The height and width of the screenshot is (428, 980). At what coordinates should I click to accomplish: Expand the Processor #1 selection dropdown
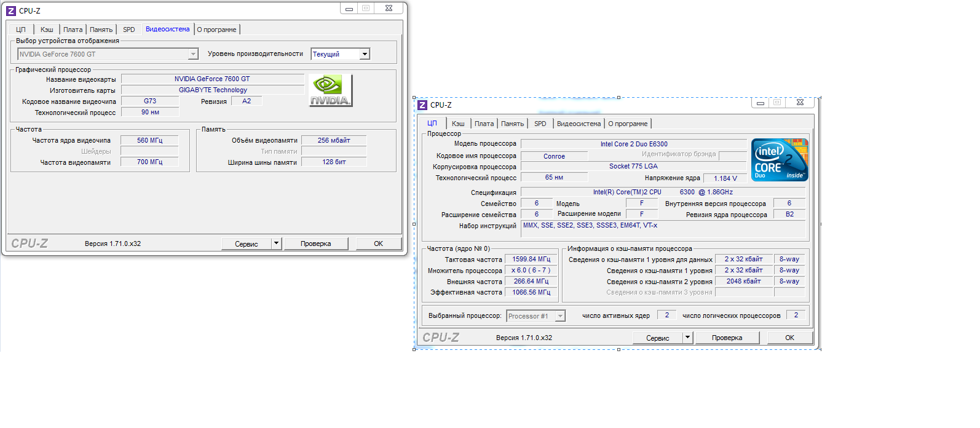560,316
